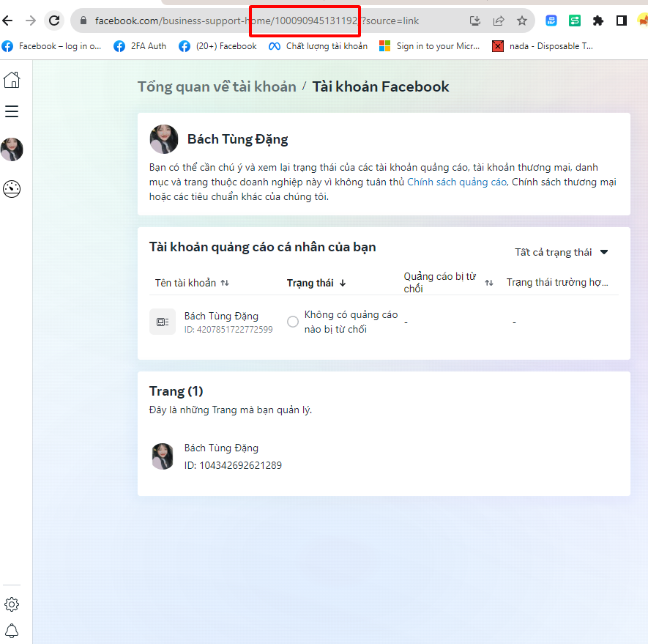Click the padlock site info icon
Screen dimensions: 648x644
pos(83,21)
